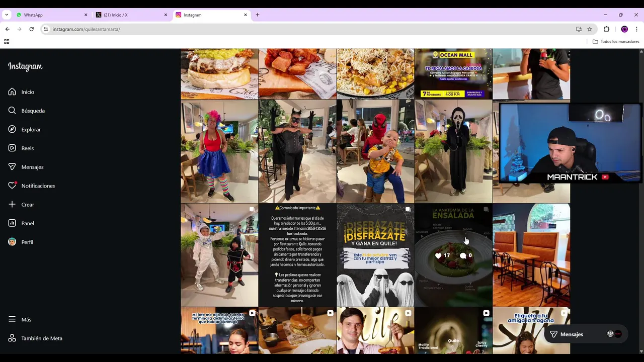Image resolution: width=644 pixels, height=362 pixels.
Task: Open new browser tab
Action: [258, 15]
